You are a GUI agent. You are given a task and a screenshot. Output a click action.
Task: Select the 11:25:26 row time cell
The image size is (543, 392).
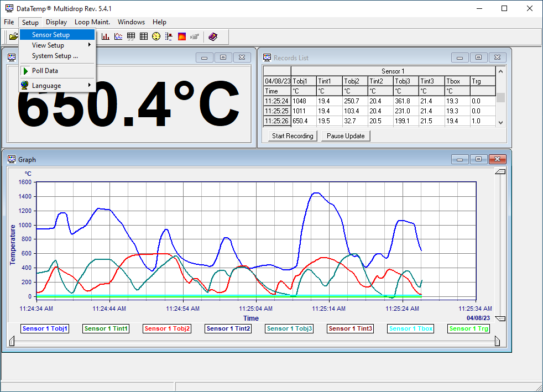(277, 121)
